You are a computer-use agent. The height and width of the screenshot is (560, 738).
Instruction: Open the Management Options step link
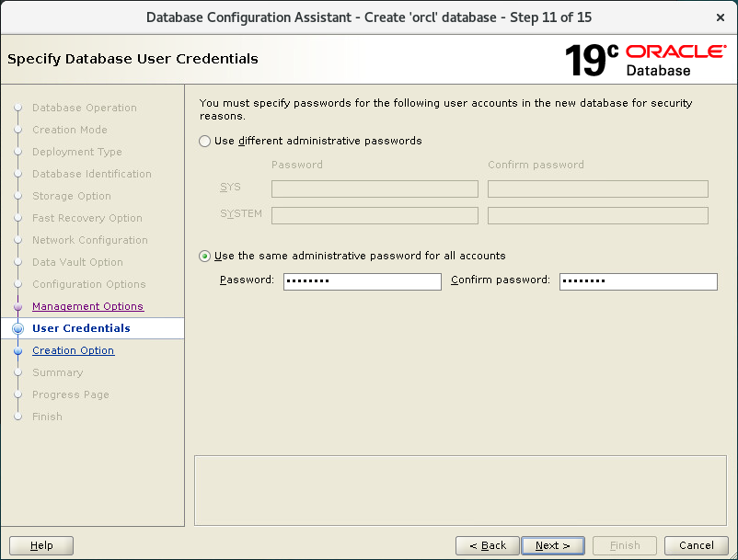point(88,306)
